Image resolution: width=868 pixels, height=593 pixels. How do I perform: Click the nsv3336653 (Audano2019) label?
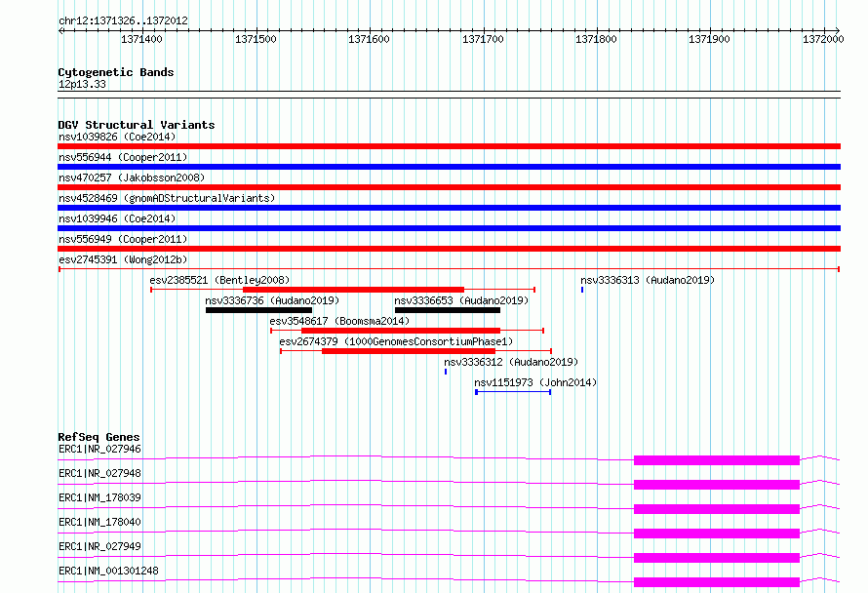[x=461, y=300]
